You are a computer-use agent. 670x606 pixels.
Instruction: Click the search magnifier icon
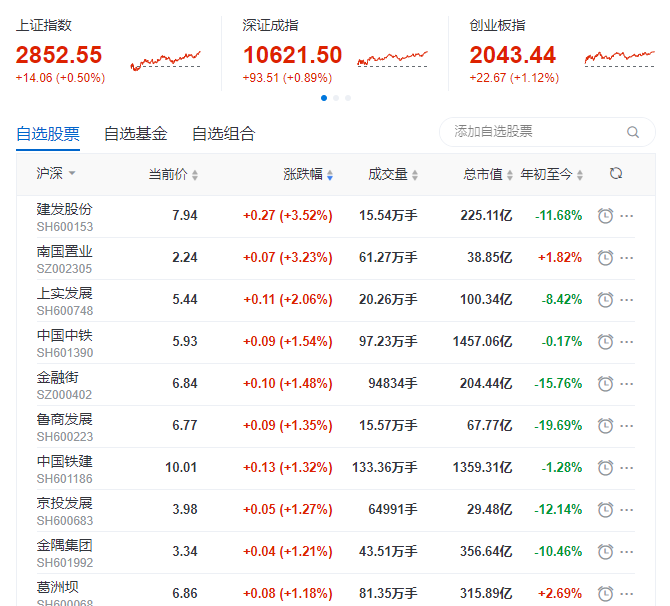click(633, 132)
